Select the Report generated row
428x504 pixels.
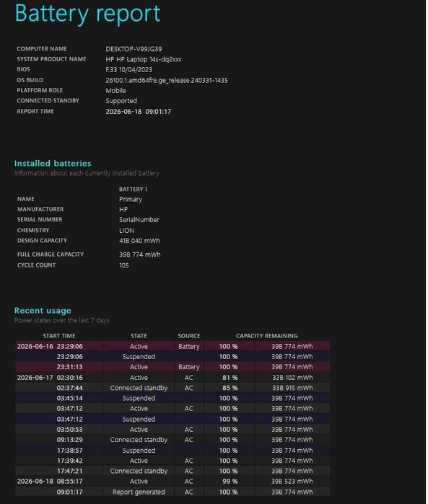click(172, 492)
